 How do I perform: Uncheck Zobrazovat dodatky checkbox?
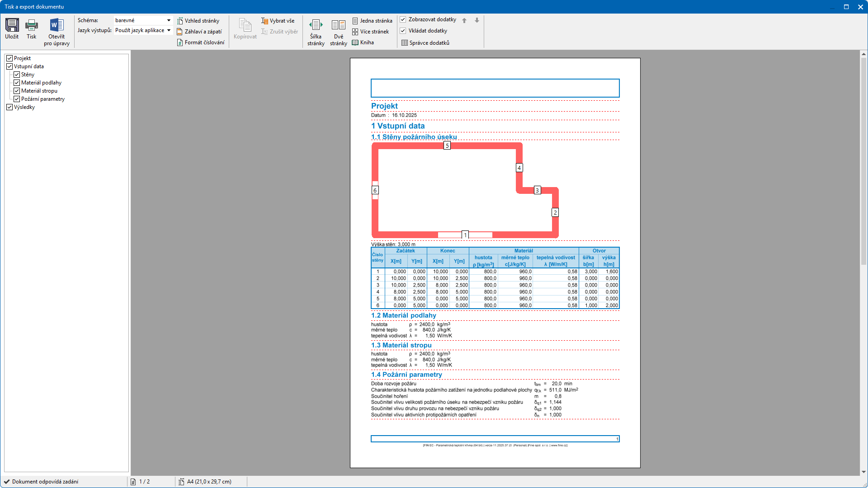[403, 19]
